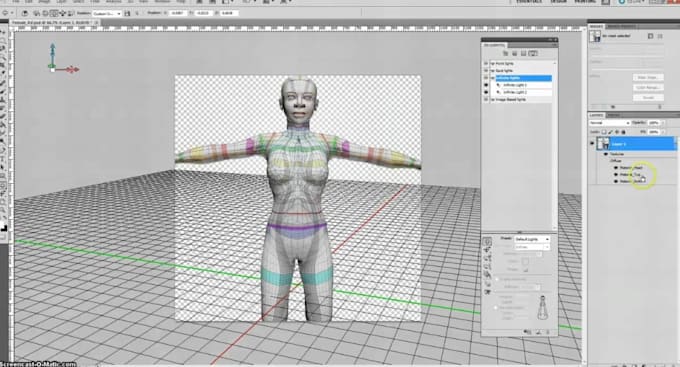Select Point lights group row
The image size is (680, 367).
(522, 63)
